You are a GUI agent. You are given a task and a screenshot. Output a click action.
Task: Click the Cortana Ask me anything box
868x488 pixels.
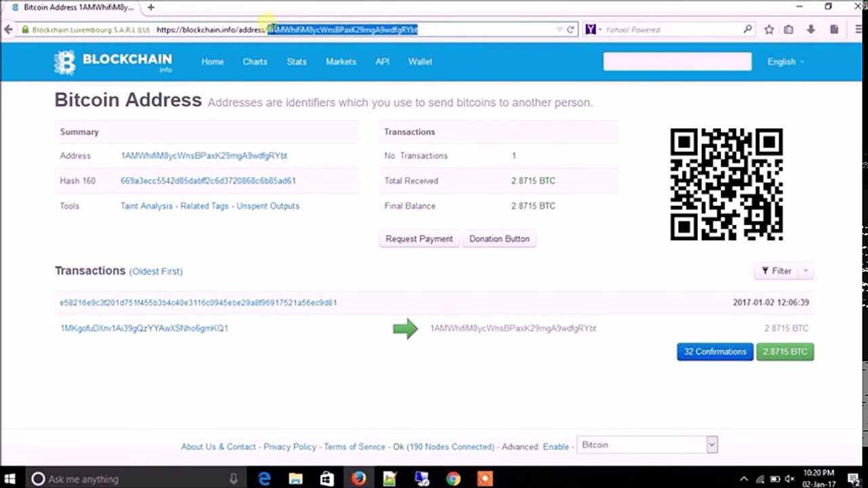(x=134, y=479)
